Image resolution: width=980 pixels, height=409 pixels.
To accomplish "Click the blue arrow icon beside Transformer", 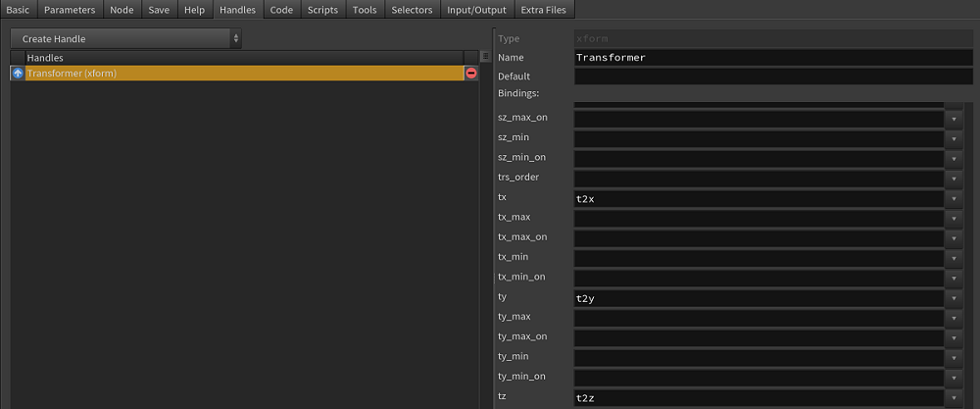I will tap(18, 74).
